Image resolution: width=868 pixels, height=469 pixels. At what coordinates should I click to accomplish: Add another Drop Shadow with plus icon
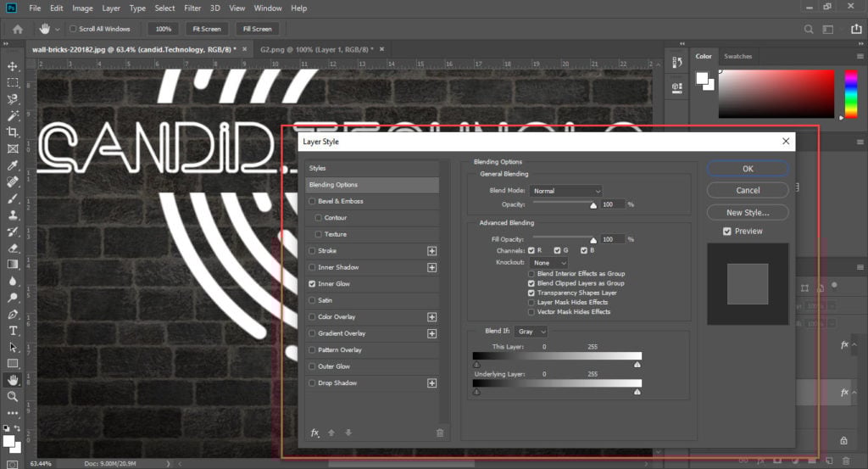click(431, 383)
